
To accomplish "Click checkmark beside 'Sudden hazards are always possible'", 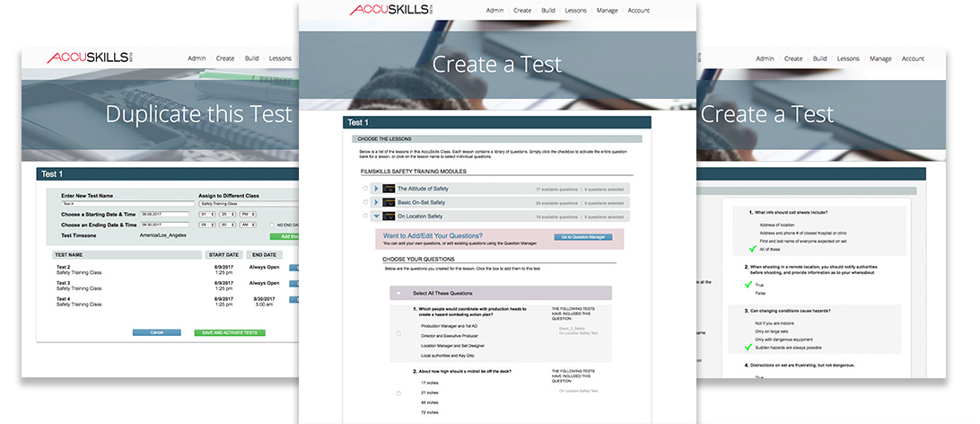I will click(750, 346).
